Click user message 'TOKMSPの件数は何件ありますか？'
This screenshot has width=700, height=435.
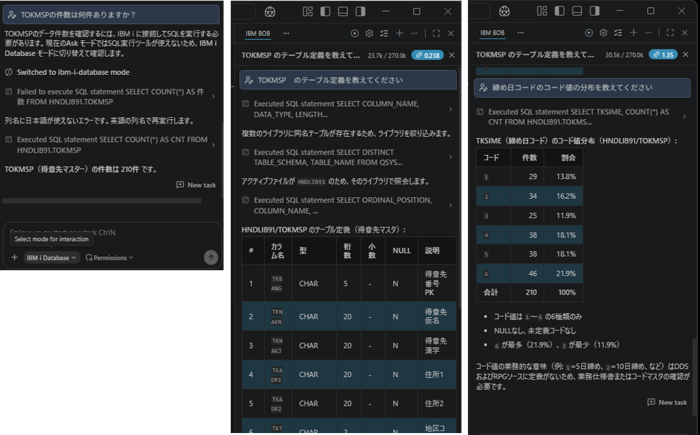pyautogui.click(x=111, y=15)
